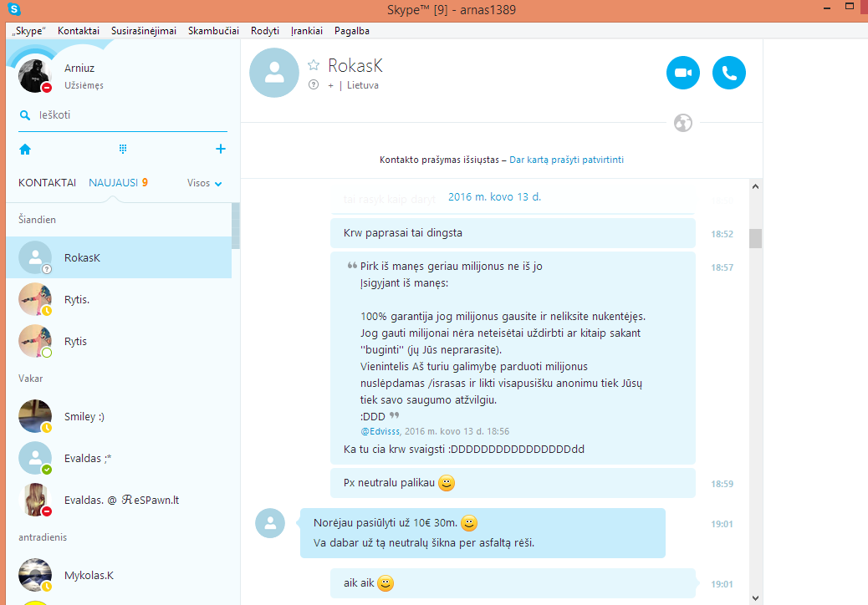Image resolution: width=868 pixels, height=605 pixels.
Task: Click the RokasK name in chat header
Action: (x=355, y=66)
